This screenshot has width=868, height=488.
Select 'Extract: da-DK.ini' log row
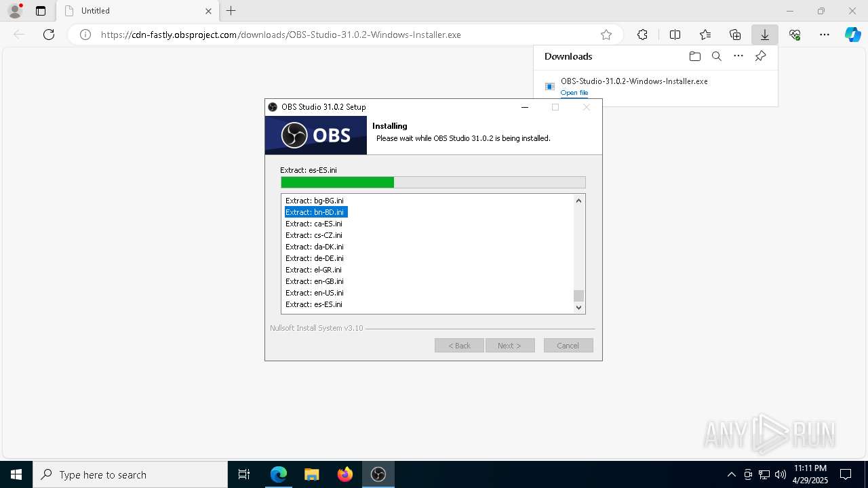click(x=315, y=247)
